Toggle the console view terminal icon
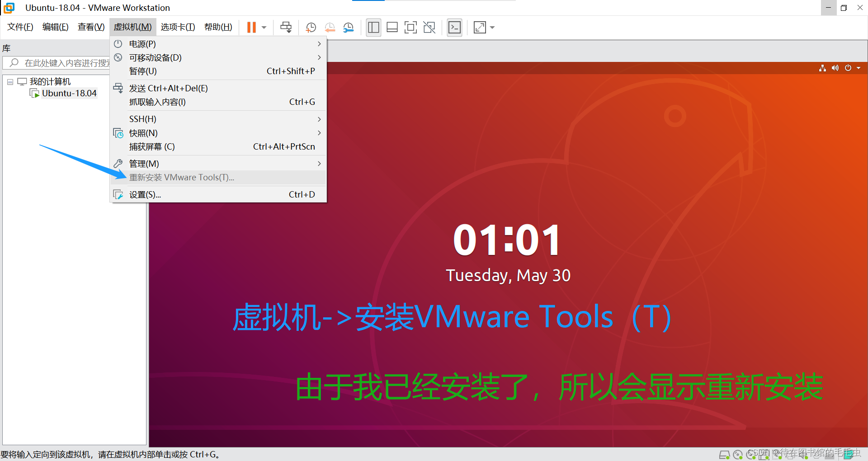 click(454, 27)
